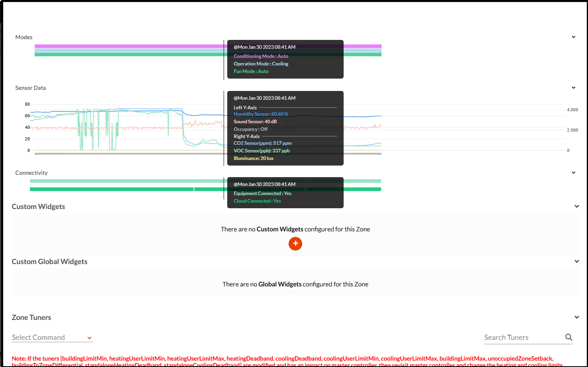Click the Search Tuners magnifier icon
588x367 pixels.
click(x=569, y=337)
